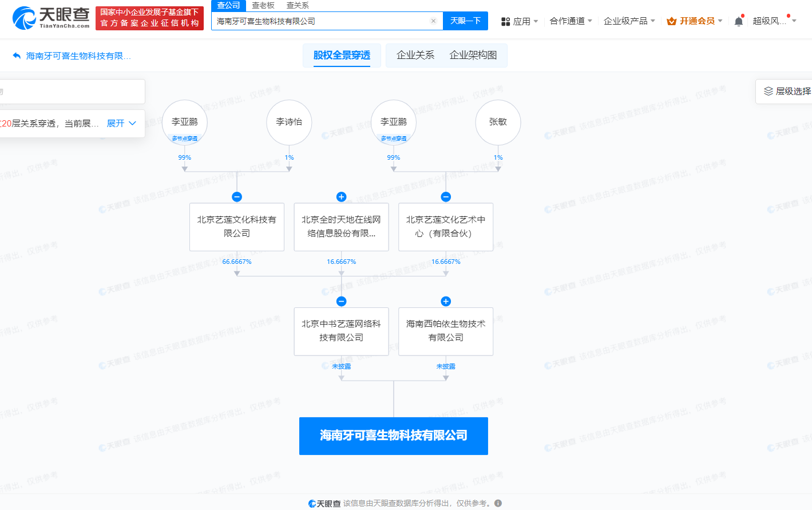Switch to the 企业关系 tab
812x510 pixels.
point(415,55)
